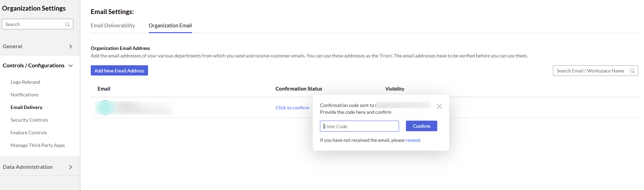Click the email search magnifier icon
644x190 pixels.
(x=632, y=71)
